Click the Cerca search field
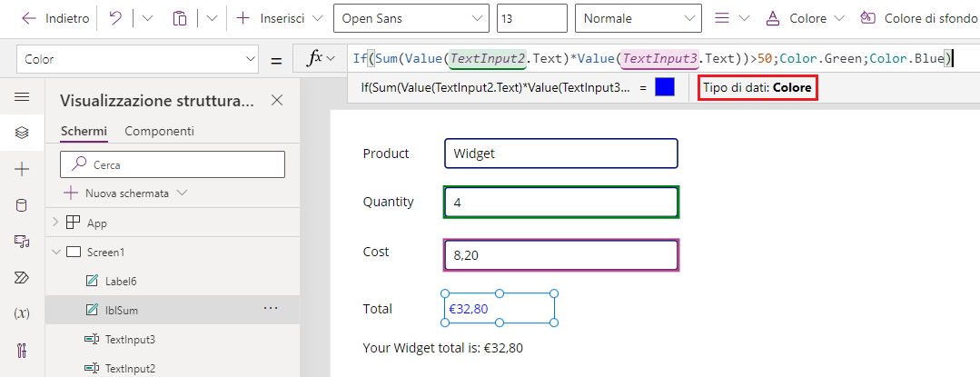980x377 pixels. pos(173,164)
